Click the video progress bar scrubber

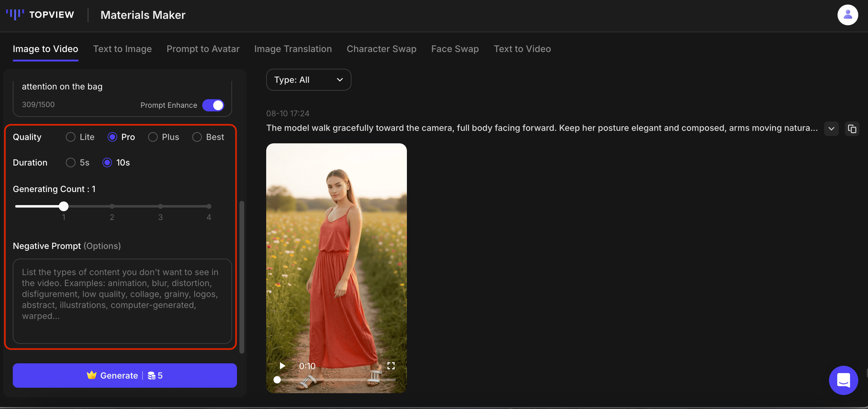tap(277, 380)
